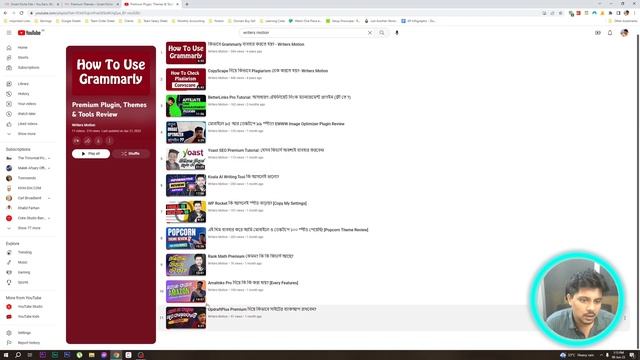Open Sports in Explore section
Image resolution: width=640 pixels, height=360 pixels.
click(x=22, y=282)
